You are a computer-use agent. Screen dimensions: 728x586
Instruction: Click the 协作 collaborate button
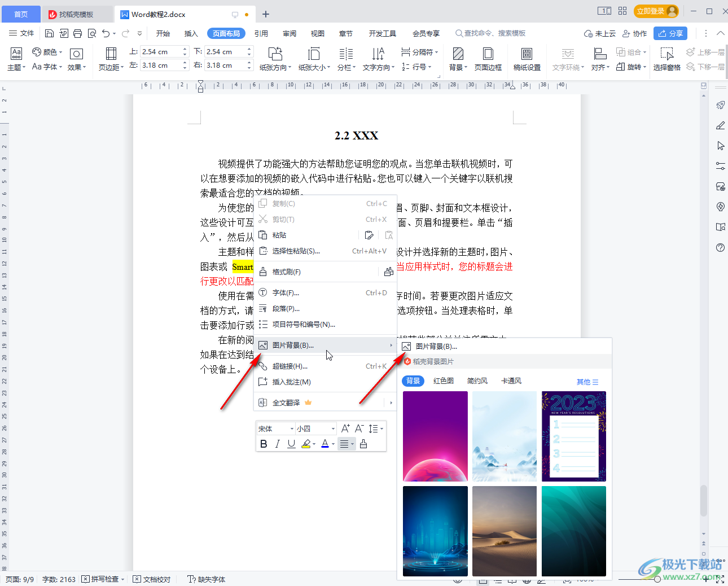tap(634, 33)
